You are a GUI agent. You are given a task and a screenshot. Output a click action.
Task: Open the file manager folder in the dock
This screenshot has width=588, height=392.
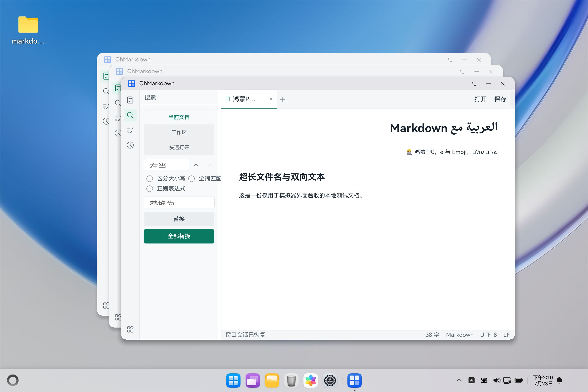coord(272,381)
